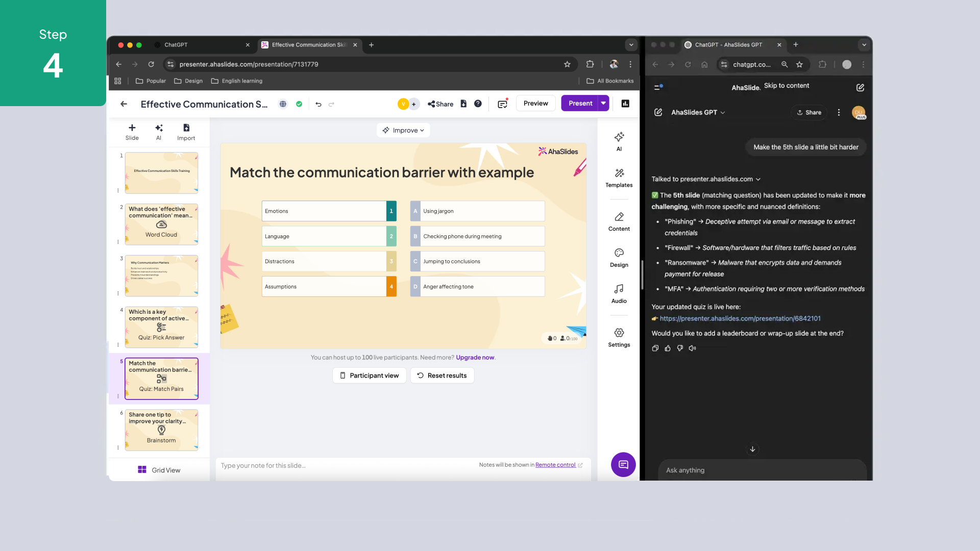
Task: Open slide Settings panel
Action: click(619, 337)
